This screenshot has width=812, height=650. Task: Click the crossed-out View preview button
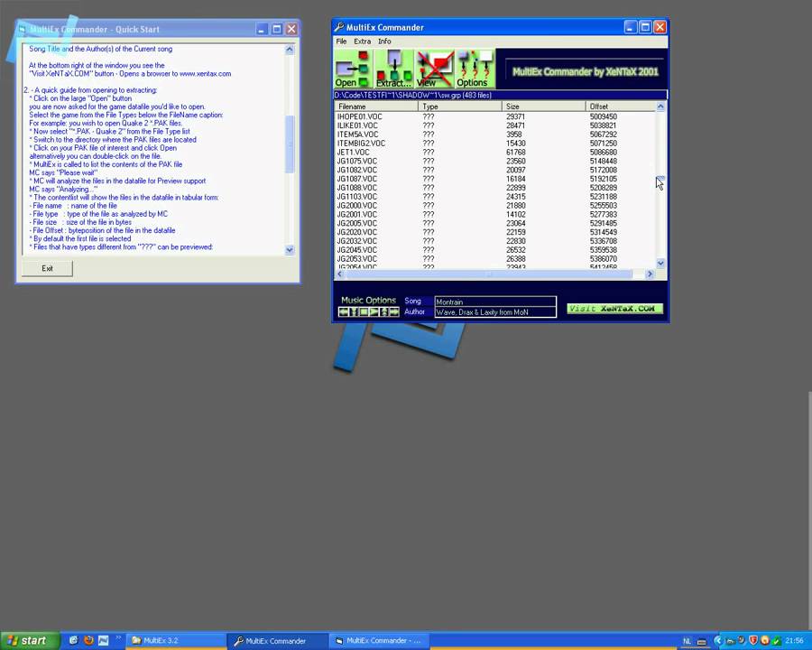pos(435,69)
